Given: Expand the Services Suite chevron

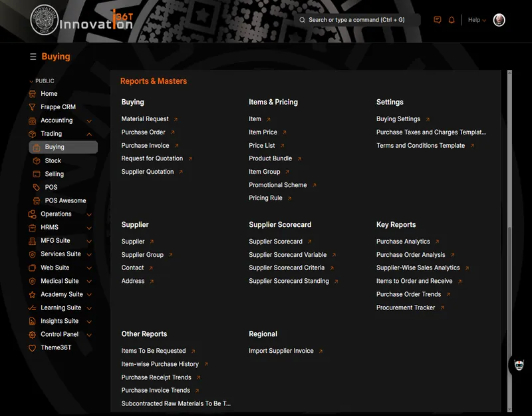Looking at the screenshot, I should pos(89,255).
